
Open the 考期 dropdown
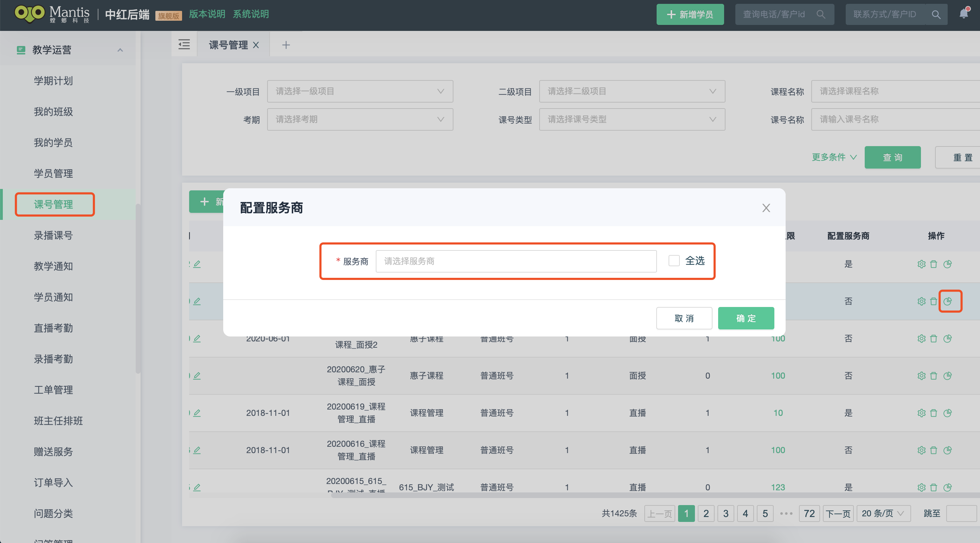point(360,119)
